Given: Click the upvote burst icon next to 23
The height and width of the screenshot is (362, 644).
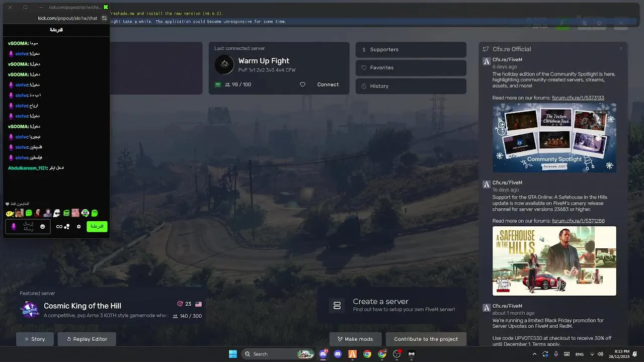Looking at the screenshot, I should coord(180,304).
